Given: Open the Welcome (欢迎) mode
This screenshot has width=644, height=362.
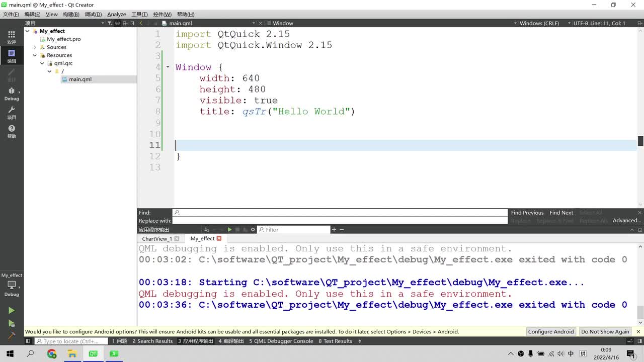Looking at the screenshot, I should [12, 37].
